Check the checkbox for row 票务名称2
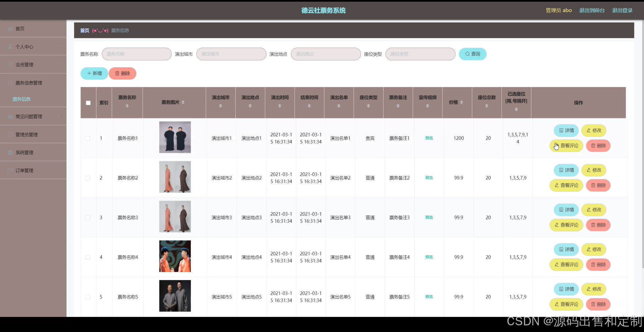Viewport: 644px width, 332px height. pos(88,178)
